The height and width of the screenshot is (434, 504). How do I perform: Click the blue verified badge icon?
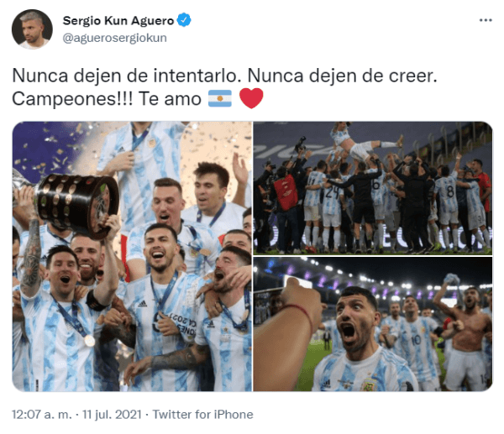click(183, 20)
